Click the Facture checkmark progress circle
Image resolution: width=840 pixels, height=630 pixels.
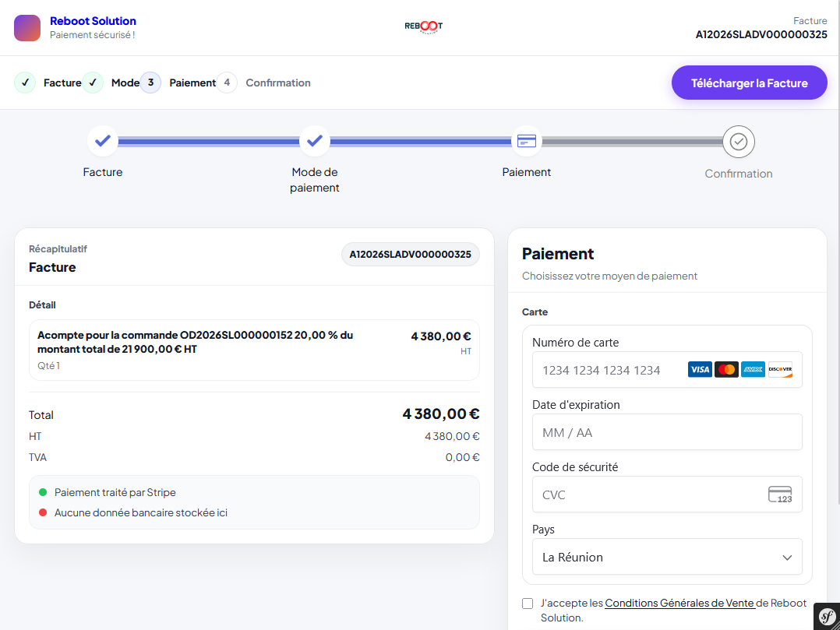point(103,141)
